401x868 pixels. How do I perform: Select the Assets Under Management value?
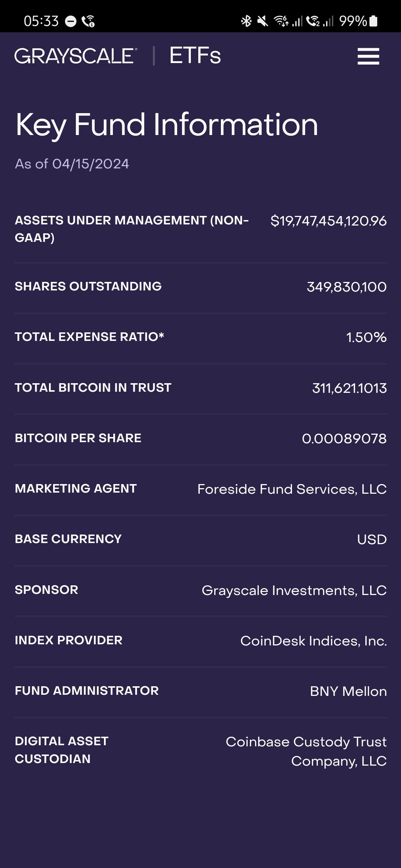pos(328,221)
